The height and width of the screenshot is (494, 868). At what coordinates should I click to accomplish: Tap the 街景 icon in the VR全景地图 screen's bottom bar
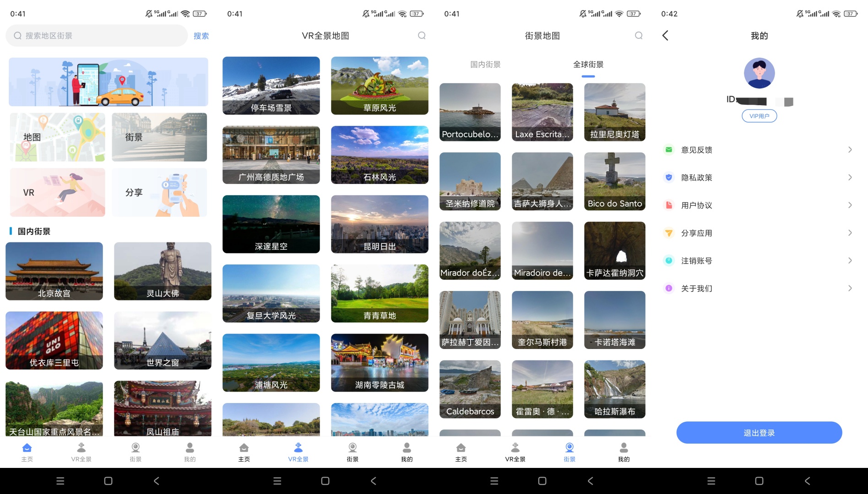point(353,447)
